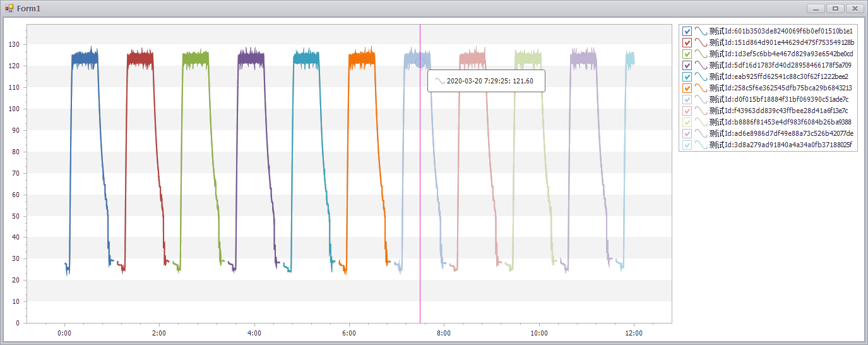Uncheck the 601b3503de82 series checkbox
The height and width of the screenshot is (345, 868).
tap(687, 31)
